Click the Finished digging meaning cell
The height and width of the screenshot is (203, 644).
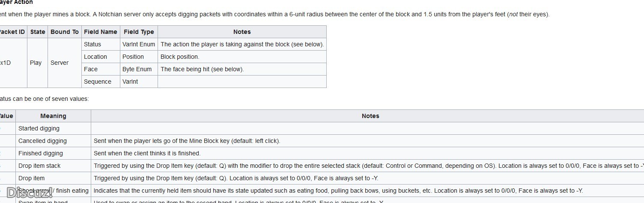coord(53,153)
